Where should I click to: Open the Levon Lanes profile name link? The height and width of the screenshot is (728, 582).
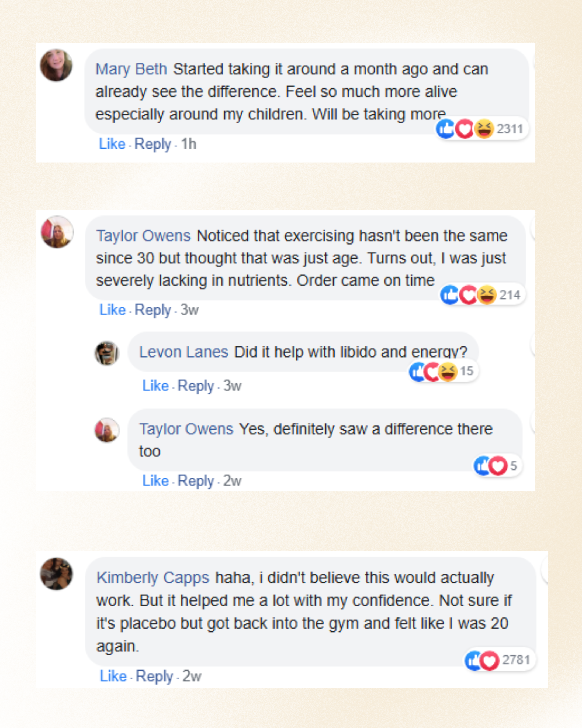(184, 352)
